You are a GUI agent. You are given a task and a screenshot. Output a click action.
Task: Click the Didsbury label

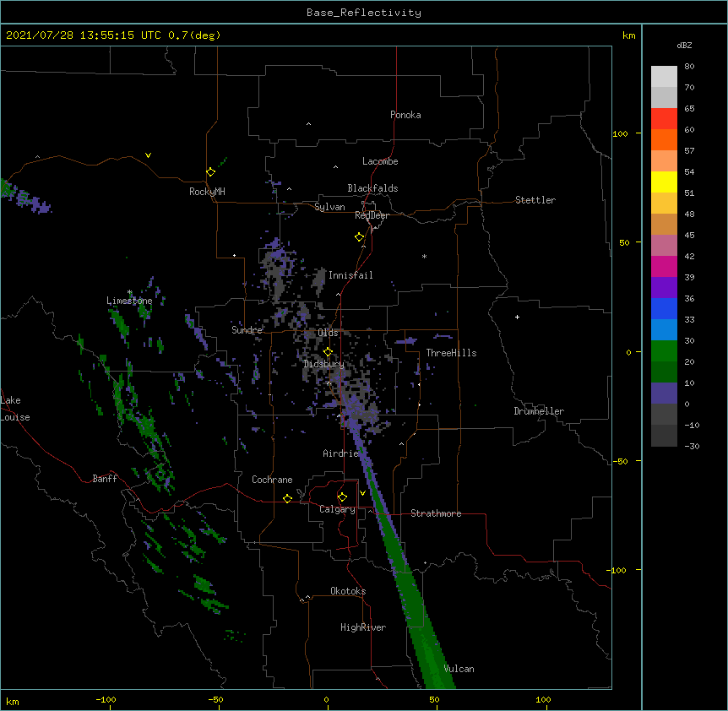pos(324,364)
